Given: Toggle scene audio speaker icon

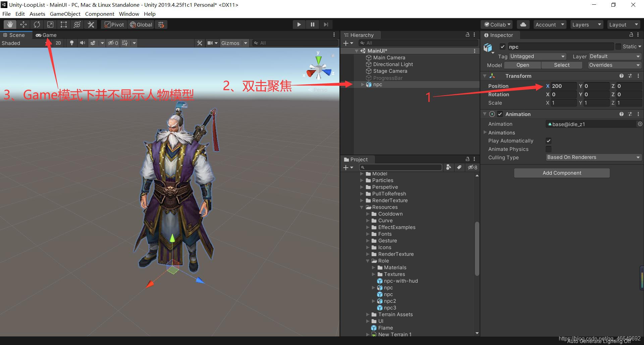Looking at the screenshot, I should pyautogui.click(x=82, y=43).
